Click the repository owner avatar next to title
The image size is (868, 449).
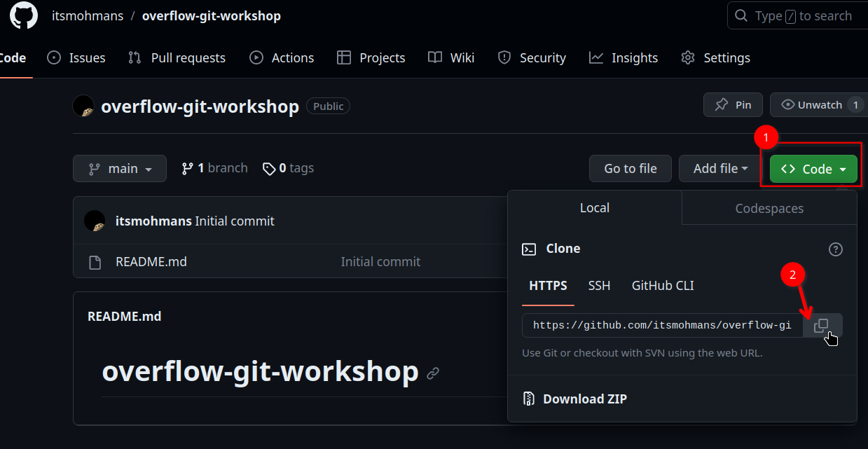[x=84, y=106]
